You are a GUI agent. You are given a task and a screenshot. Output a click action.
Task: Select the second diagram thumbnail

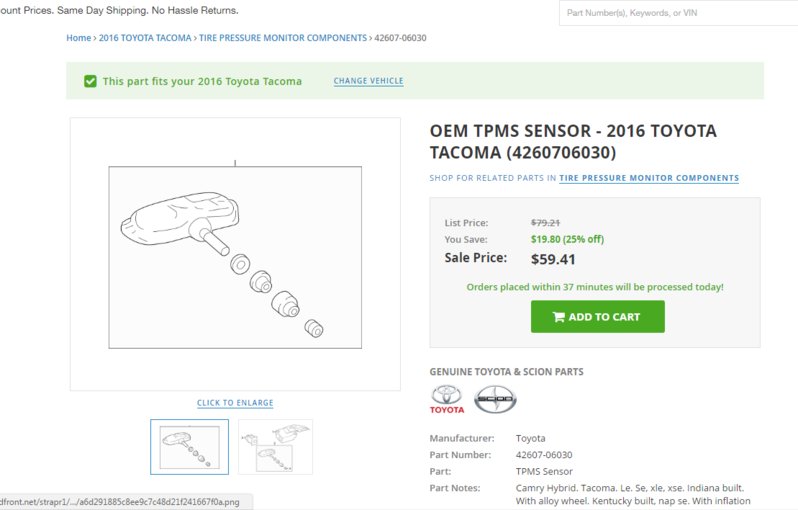click(275, 447)
